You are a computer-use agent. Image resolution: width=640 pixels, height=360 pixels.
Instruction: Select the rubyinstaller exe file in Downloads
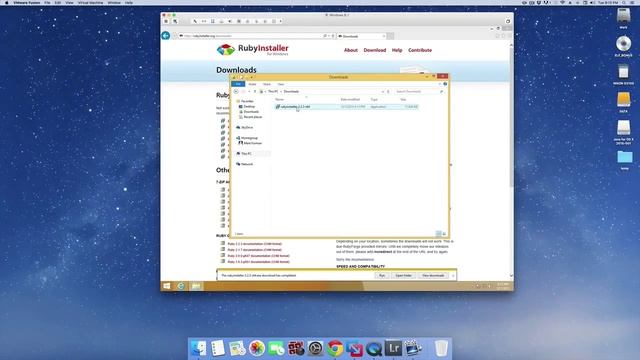pos(347,107)
